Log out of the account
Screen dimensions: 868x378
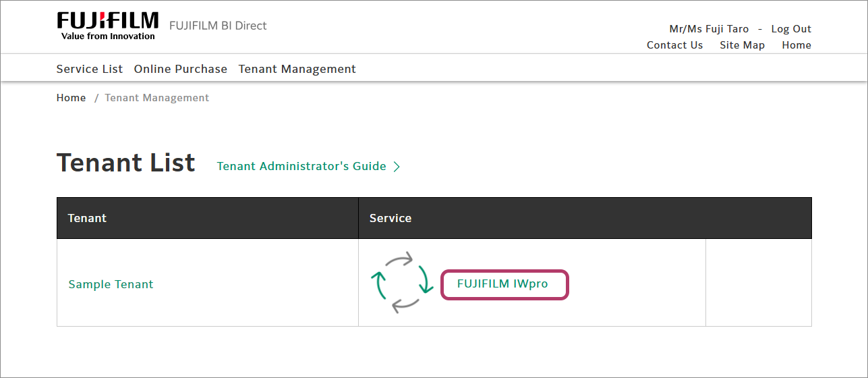pos(791,29)
